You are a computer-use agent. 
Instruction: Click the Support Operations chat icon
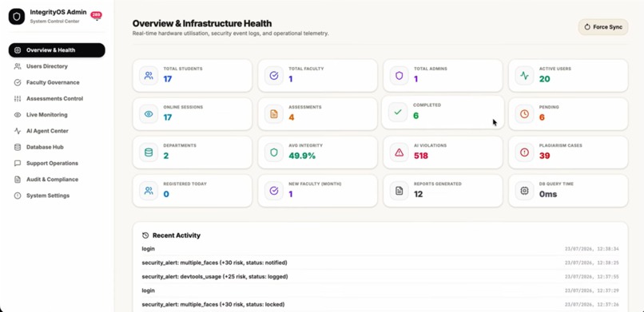(18, 163)
